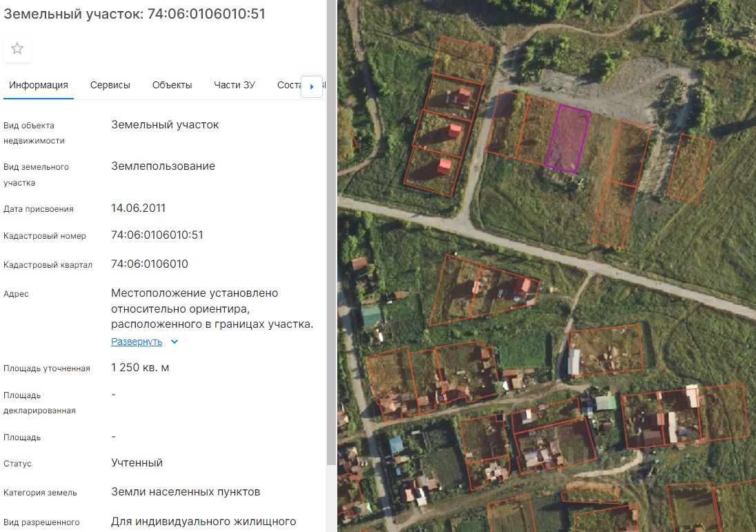
Task: Select the status value Учтенный
Action: [137, 463]
